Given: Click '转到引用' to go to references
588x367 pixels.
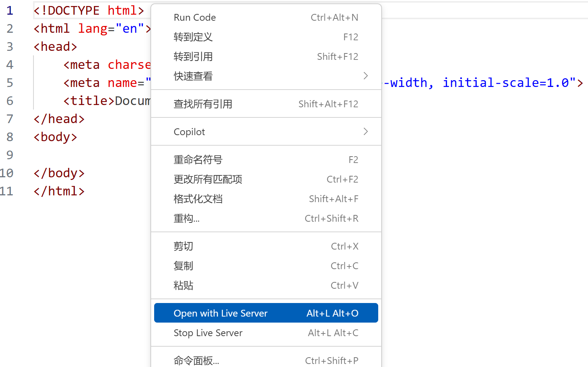Looking at the screenshot, I should pyautogui.click(x=193, y=56).
